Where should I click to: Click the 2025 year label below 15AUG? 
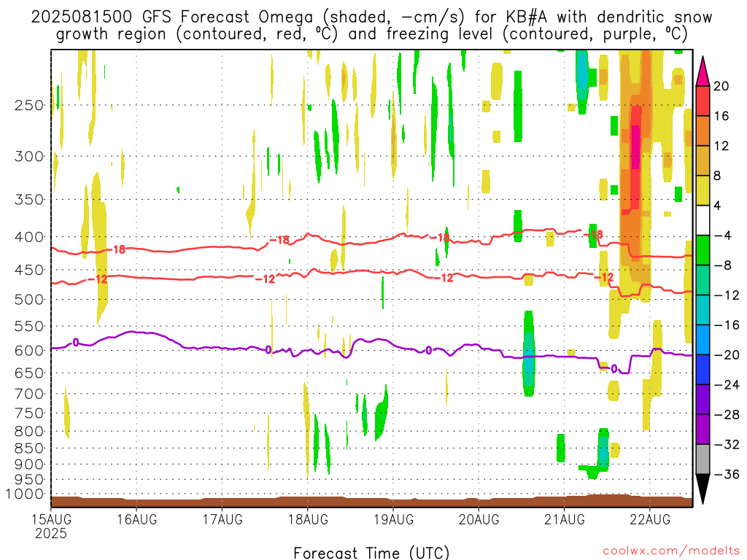[51, 533]
